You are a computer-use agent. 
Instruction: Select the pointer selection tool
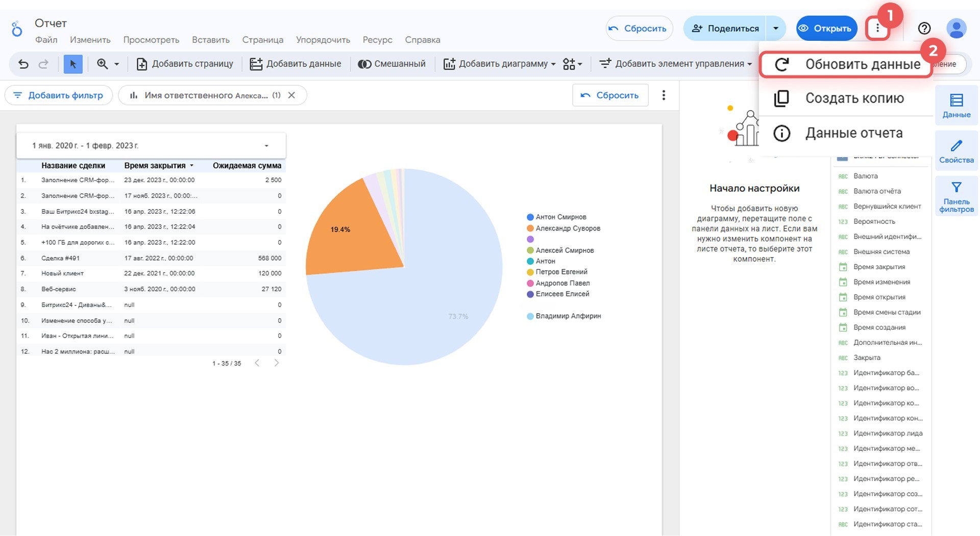[73, 64]
